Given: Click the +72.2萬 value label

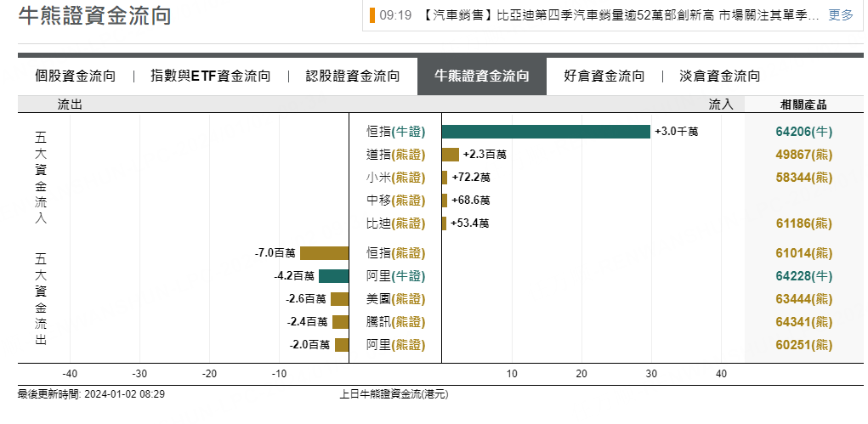Looking at the screenshot, I should click(471, 178).
